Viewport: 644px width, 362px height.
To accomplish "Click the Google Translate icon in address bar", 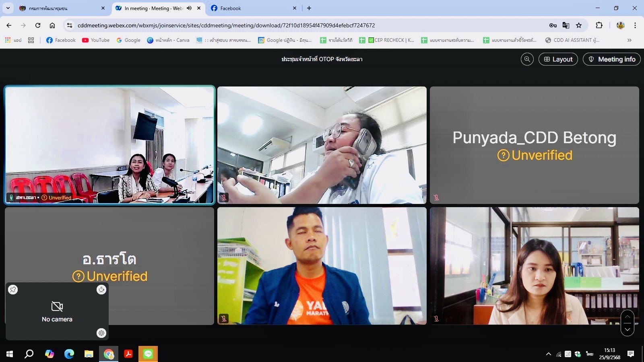I will click(566, 25).
